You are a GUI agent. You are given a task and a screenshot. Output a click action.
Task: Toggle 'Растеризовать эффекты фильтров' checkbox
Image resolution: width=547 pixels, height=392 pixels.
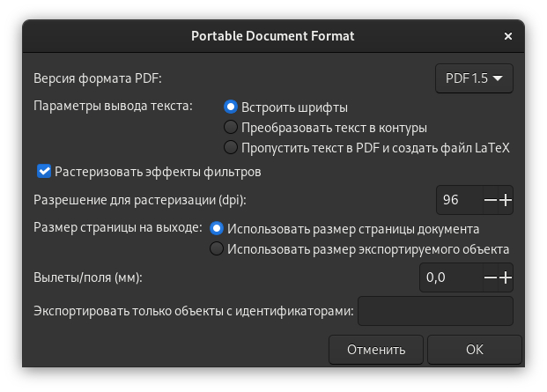click(43, 170)
